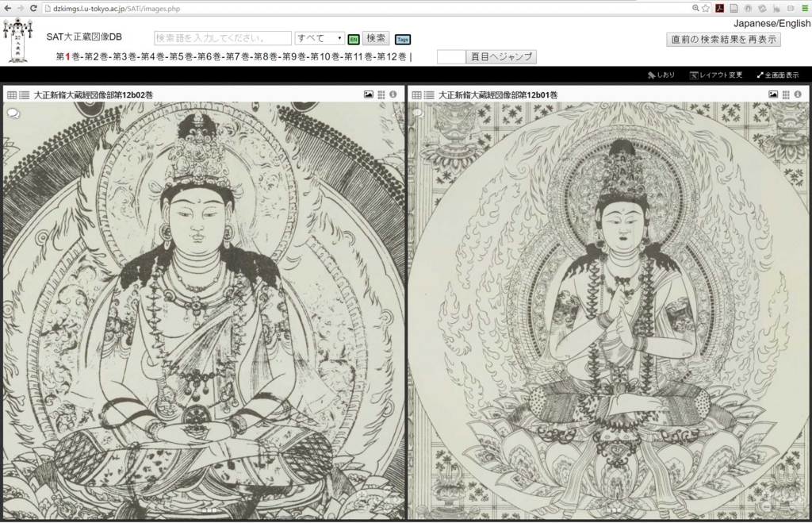Click レイアウト変更 layout change option
This screenshot has height=523, width=812.
click(716, 75)
